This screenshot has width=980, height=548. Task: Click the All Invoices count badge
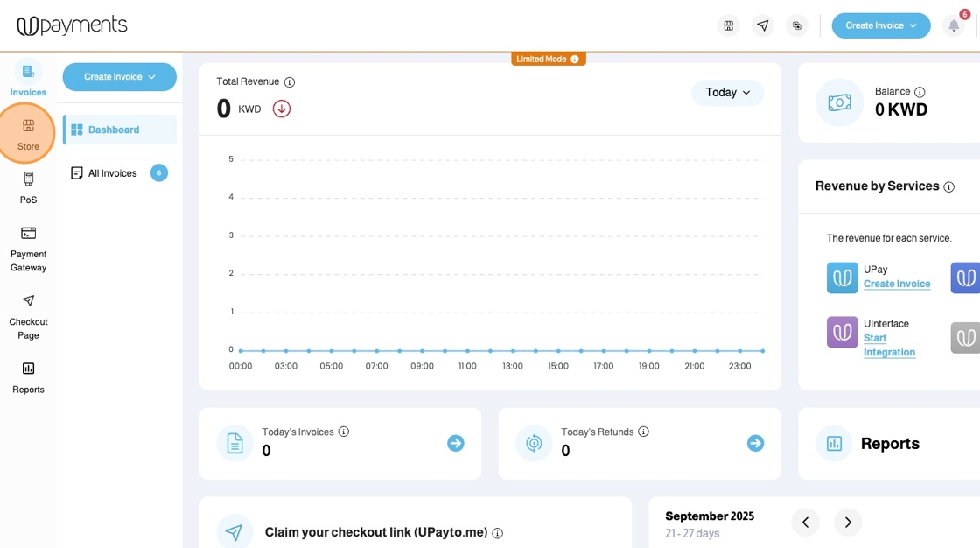coord(158,173)
